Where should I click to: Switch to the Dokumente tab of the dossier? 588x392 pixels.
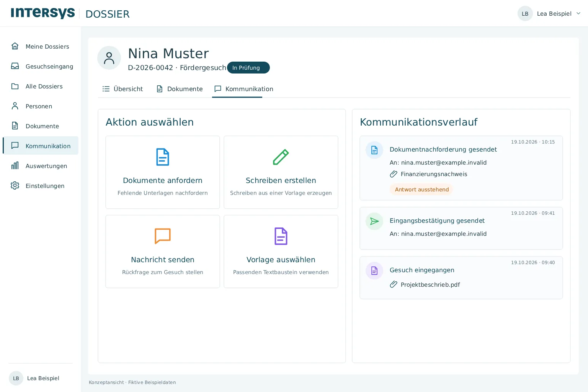pyautogui.click(x=180, y=89)
